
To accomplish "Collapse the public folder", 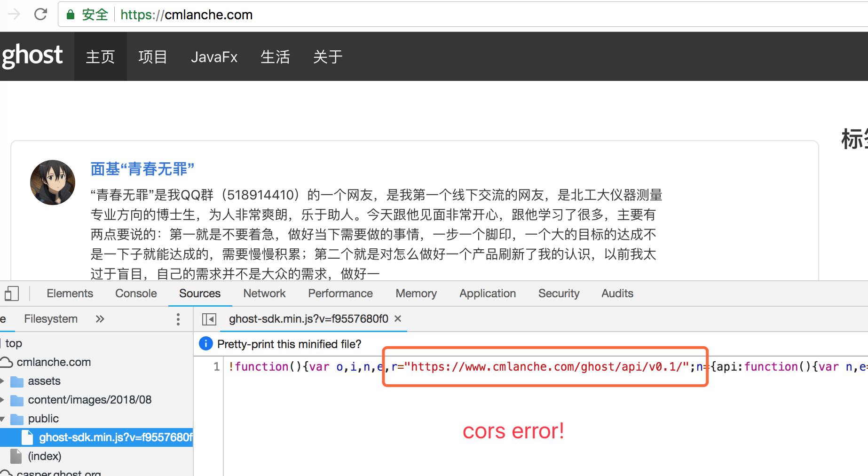I will (x=2, y=419).
